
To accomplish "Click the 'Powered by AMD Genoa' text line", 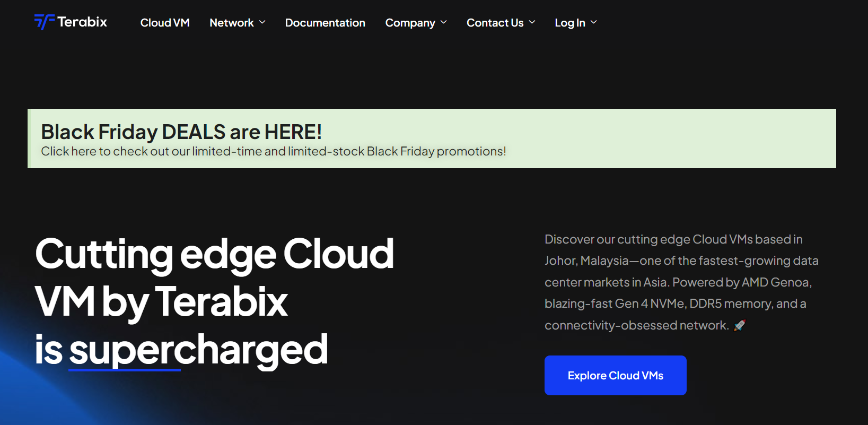I will pyautogui.click(x=678, y=282).
